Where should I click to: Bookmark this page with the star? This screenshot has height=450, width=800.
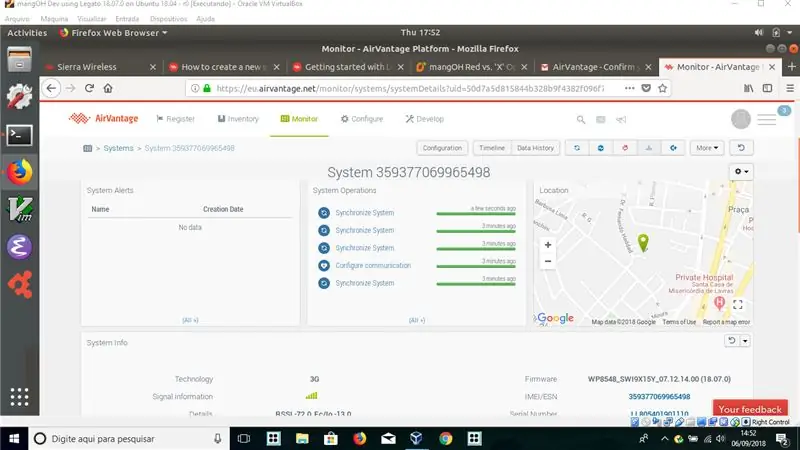pyautogui.click(x=662, y=88)
